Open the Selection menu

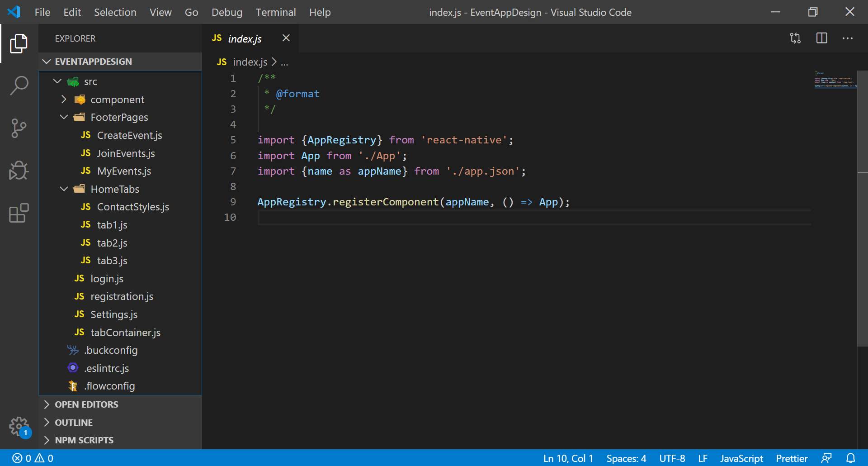coord(115,12)
